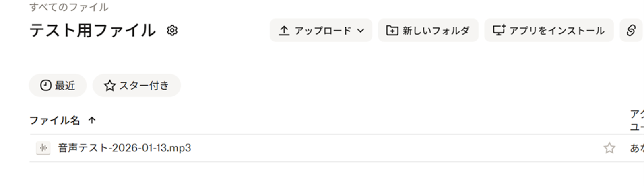Image resolution: width=644 pixels, height=186 pixels.
Task: Click the chain link share icon
Action: [x=631, y=31]
